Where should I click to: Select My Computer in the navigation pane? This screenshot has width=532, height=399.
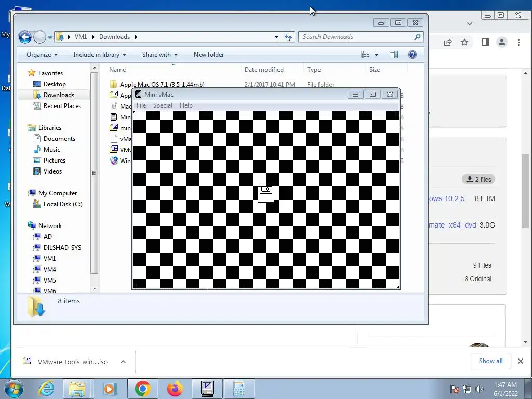point(57,193)
